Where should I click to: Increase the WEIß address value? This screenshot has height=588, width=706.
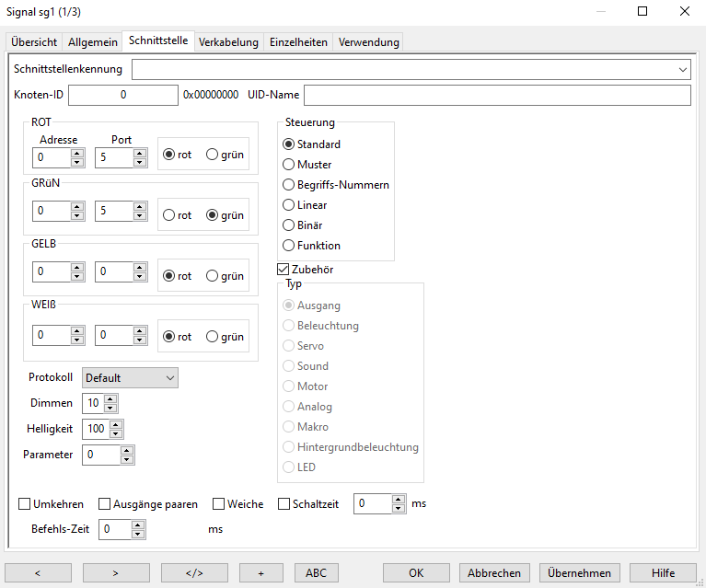77,330
